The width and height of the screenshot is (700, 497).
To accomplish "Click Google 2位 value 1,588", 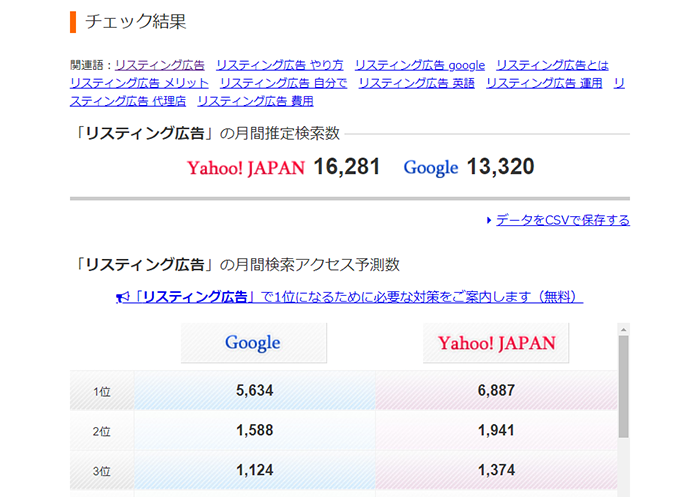I will 254,430.
